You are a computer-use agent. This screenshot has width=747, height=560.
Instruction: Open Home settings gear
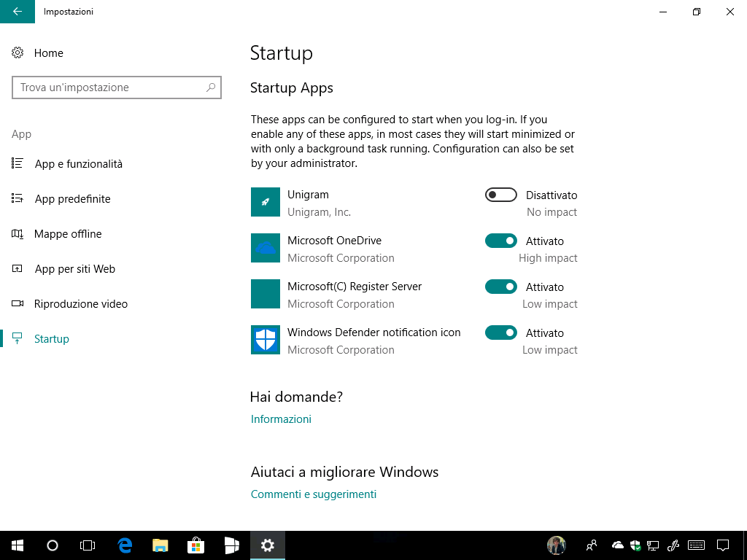click(x=18, y=52)
